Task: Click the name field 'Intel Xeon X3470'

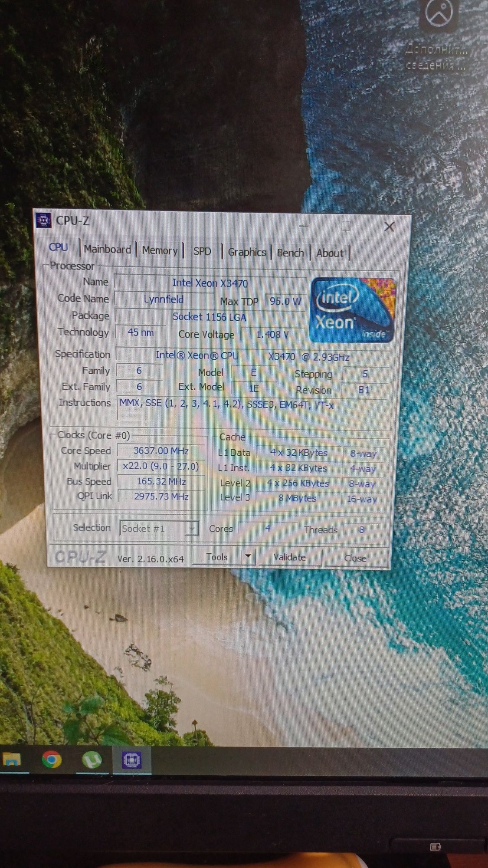Action: point(210,283)
